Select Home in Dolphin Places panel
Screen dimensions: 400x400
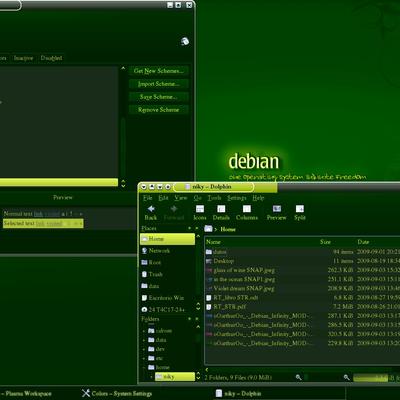tap(167, 239)
